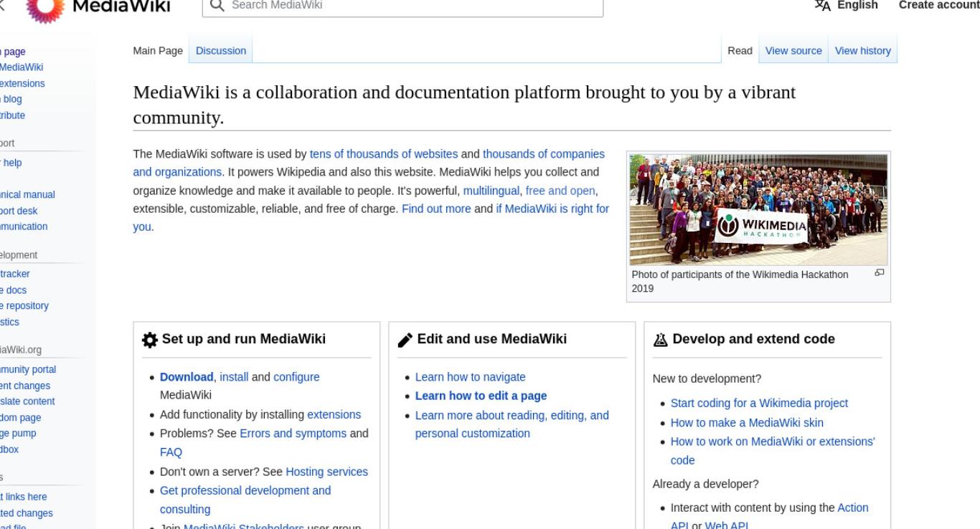Click the language translation icon beside English
This screenshot has height=529, width=980.
click(x=821, y=5)
